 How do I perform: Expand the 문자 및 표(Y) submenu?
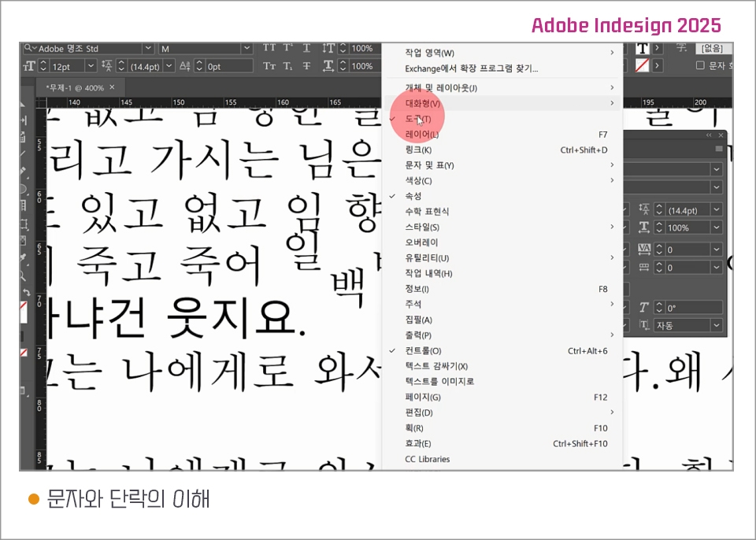tap(502, 165)
